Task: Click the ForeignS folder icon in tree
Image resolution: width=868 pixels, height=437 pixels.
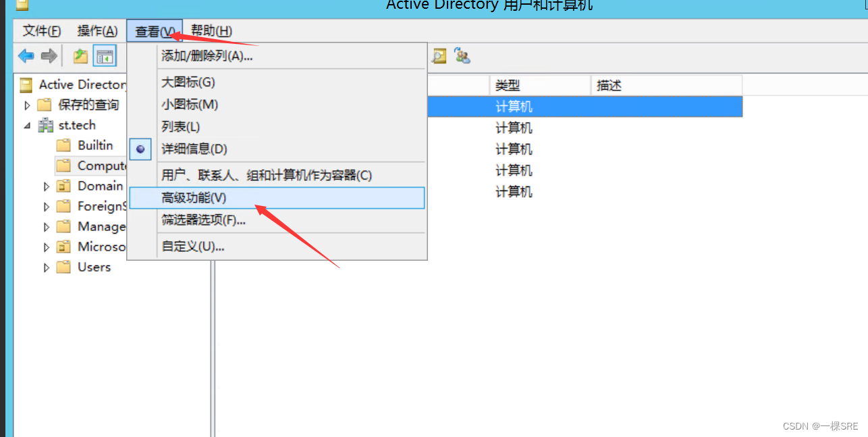Action: pos(63,206)
